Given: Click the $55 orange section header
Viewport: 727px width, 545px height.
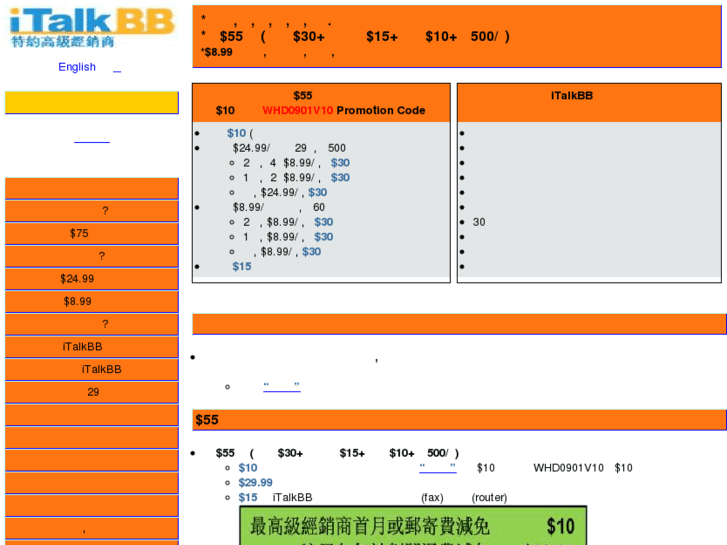Looking at the screenshot, I should 459,420.
